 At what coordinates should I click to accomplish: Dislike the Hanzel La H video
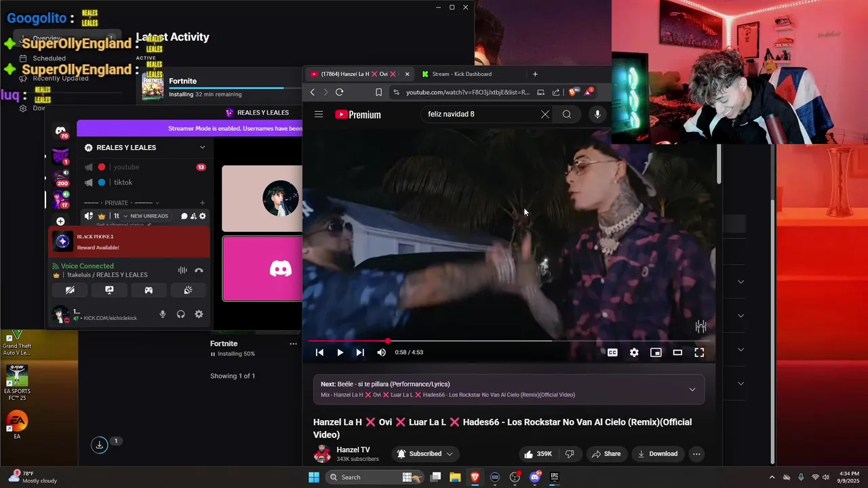pos(570,454)
